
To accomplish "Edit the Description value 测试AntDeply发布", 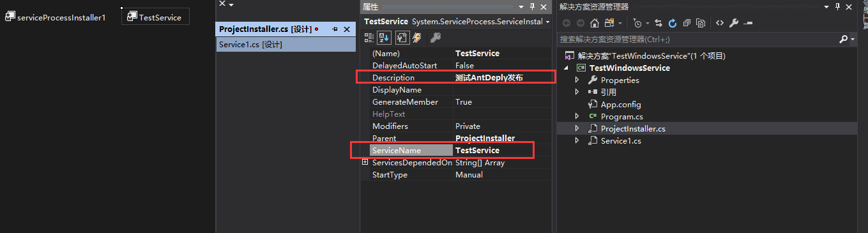I will [502, 78].
